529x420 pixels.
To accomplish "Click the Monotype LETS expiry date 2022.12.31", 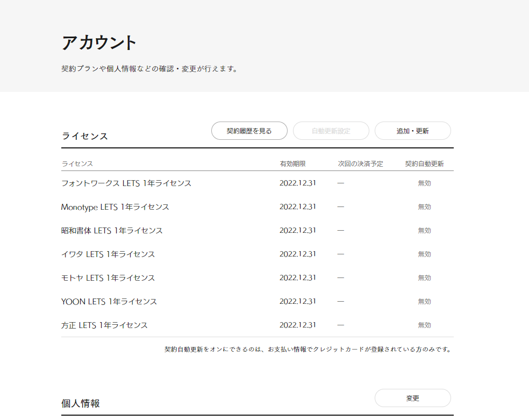I will pyautogui.click(x=298, y=207).
